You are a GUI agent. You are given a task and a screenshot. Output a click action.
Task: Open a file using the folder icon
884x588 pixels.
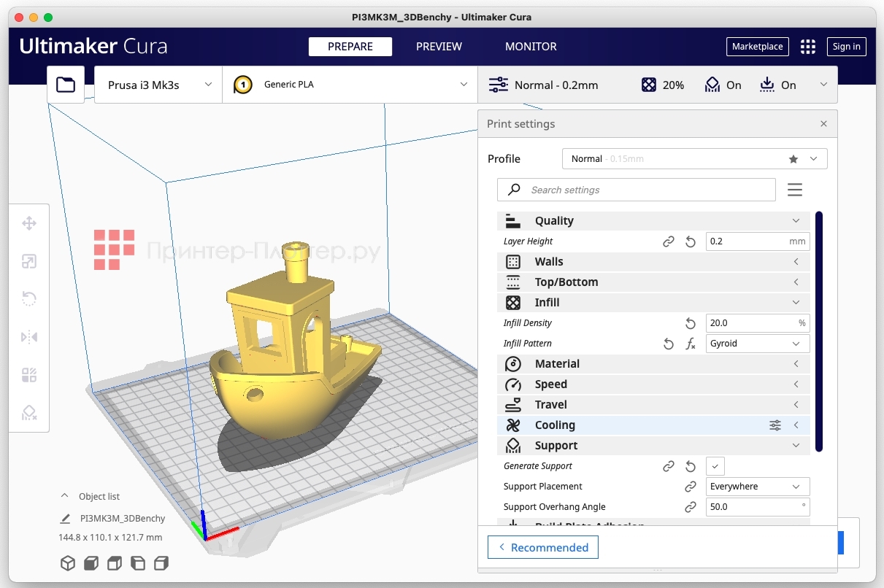pyautogui.click(x=65, y=84)
